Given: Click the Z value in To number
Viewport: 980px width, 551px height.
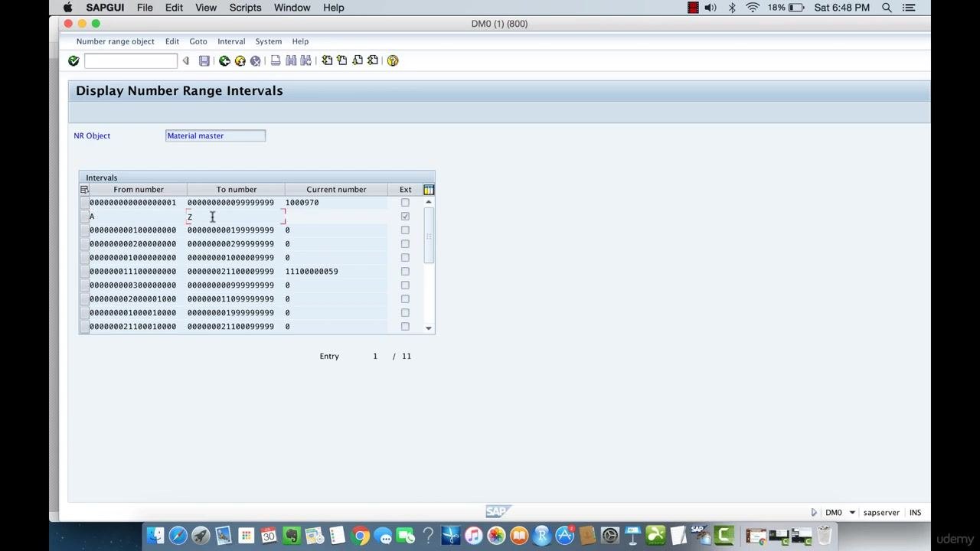Looking at the screenshot, I should click(x=190, y=217).
